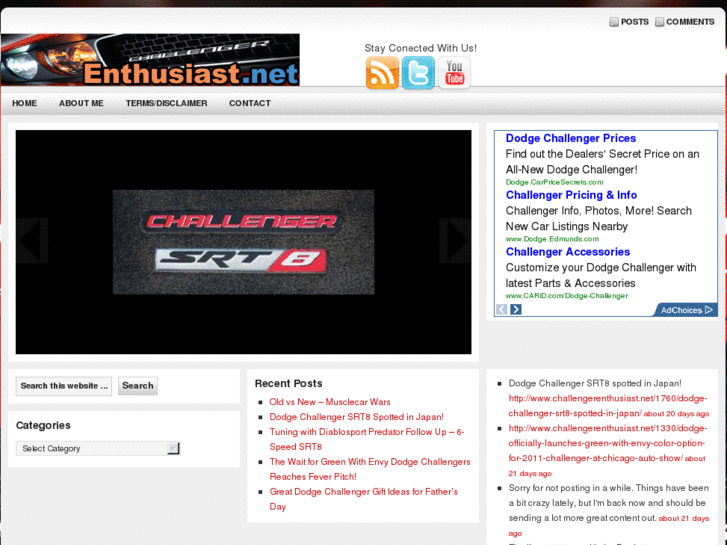Image resolution: width=727 pixels, height=545 pixels.
Task: Show the next slide with right arrow
Action: [455, 241]
